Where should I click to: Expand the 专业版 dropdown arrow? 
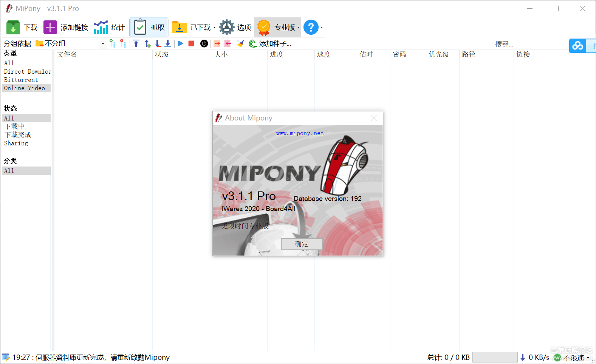[299, 27]
